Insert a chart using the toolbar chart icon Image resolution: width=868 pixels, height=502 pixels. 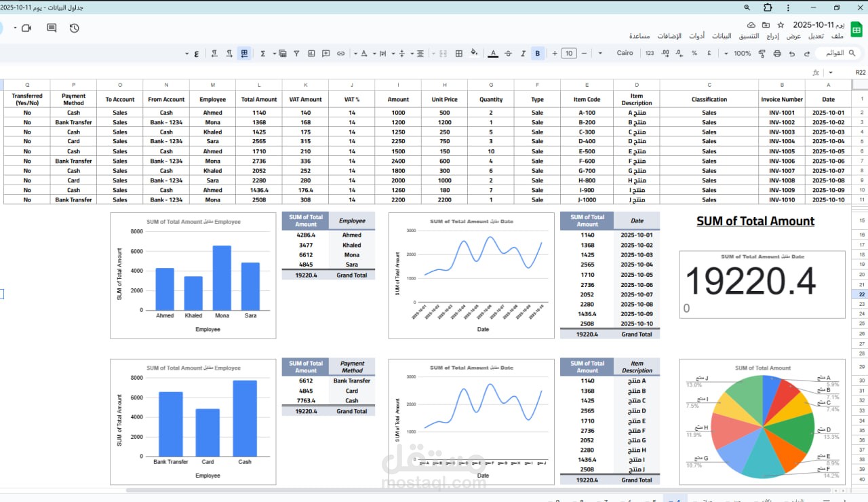311,53
